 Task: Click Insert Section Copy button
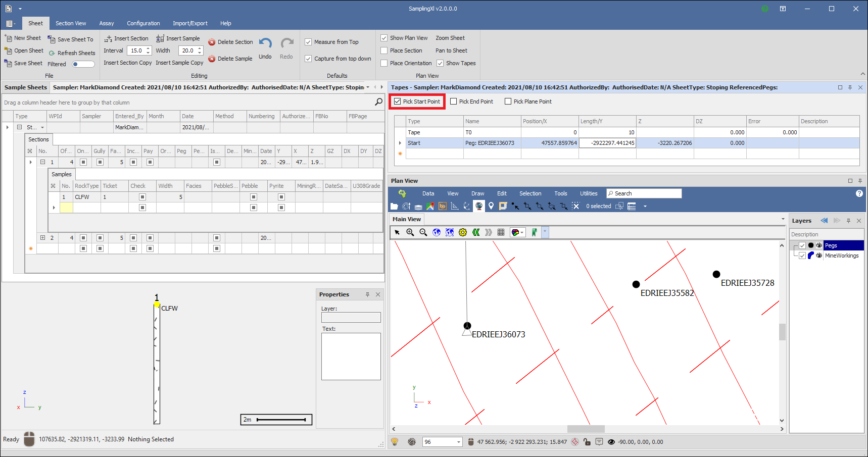(127, 63)
